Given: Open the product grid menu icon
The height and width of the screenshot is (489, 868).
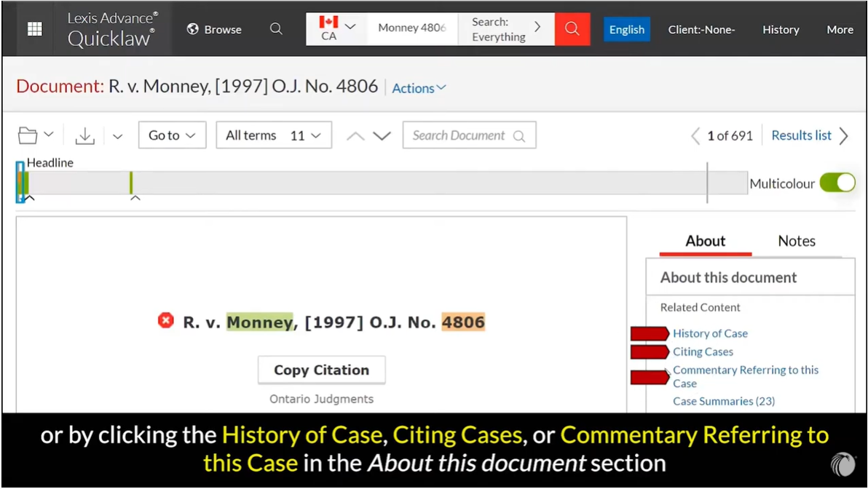Looking at the screenshot, I should click(x=34, y=29).
